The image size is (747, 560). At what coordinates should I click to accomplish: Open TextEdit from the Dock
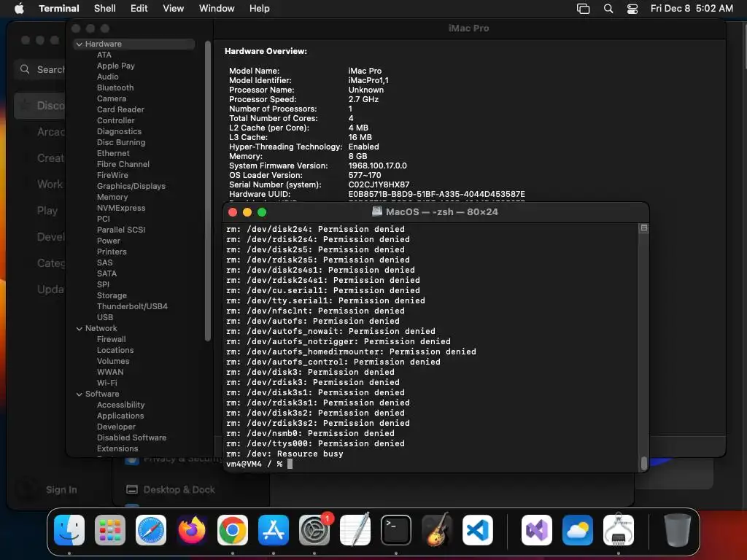[x=355, y=530]
